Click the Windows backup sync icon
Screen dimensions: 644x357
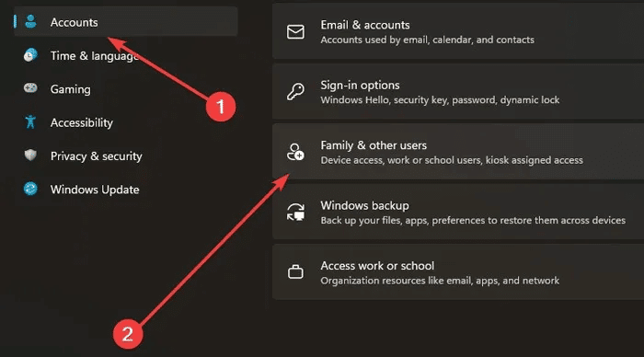(x=295, y=212)
